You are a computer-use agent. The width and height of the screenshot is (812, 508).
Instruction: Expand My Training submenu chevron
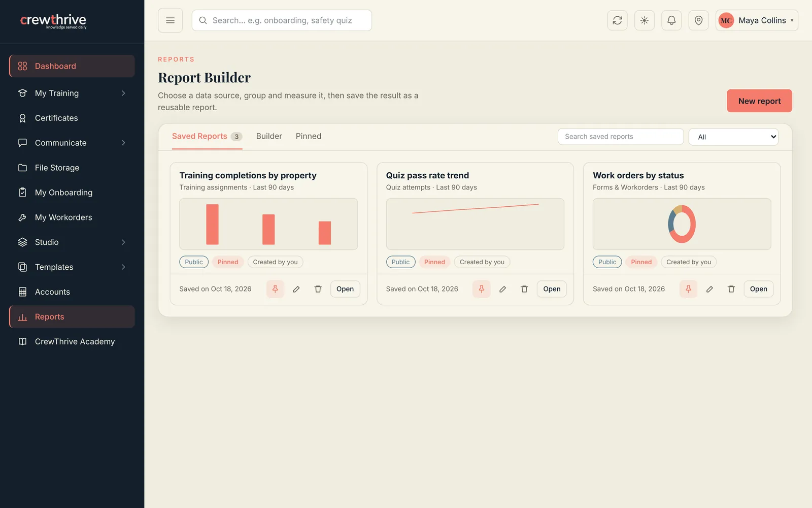123,93
